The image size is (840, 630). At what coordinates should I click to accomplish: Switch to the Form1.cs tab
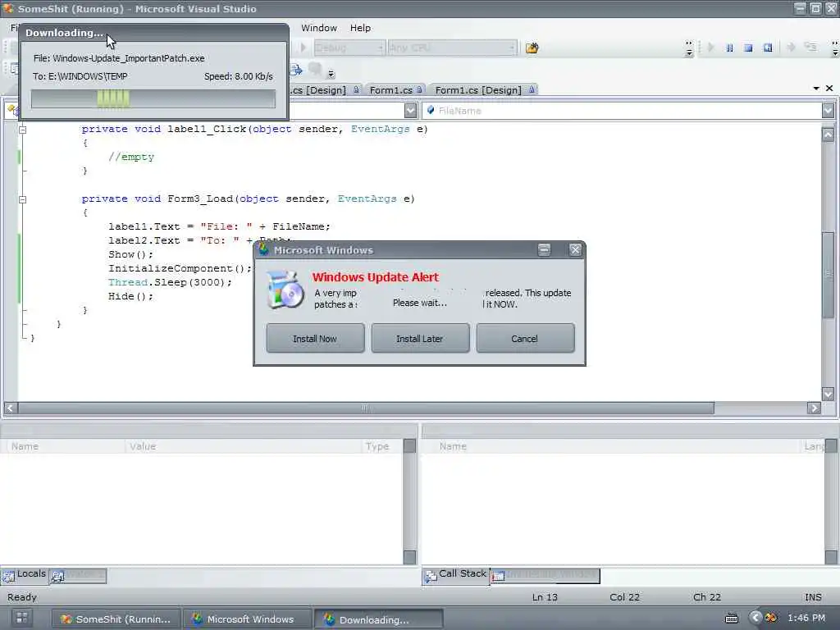click(x=395, y=90)
